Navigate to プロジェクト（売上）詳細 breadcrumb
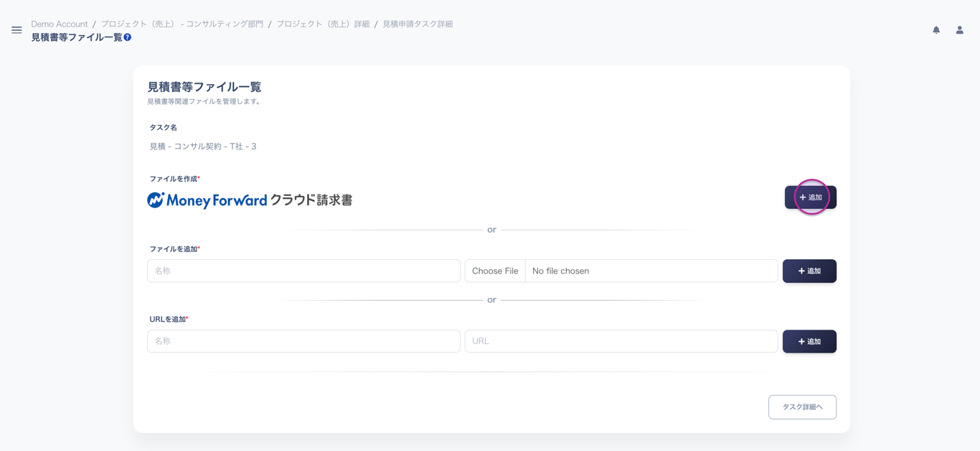980x451 pixels. (x=323, y=24)
